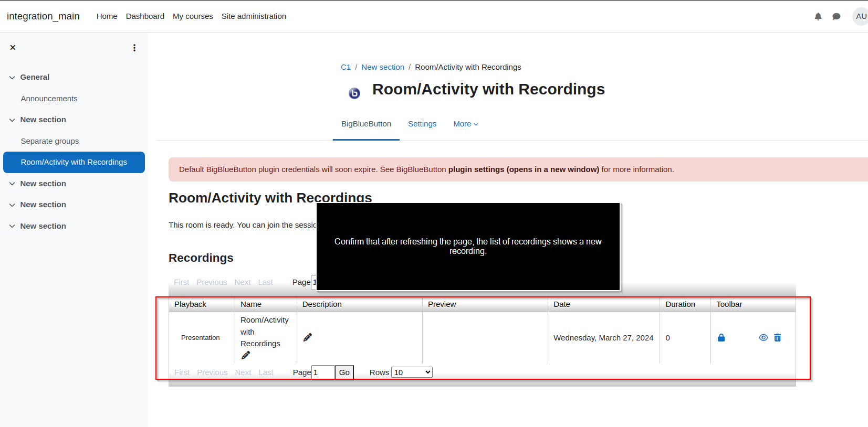Sort by the Date column header

click(x=562, y=304)
